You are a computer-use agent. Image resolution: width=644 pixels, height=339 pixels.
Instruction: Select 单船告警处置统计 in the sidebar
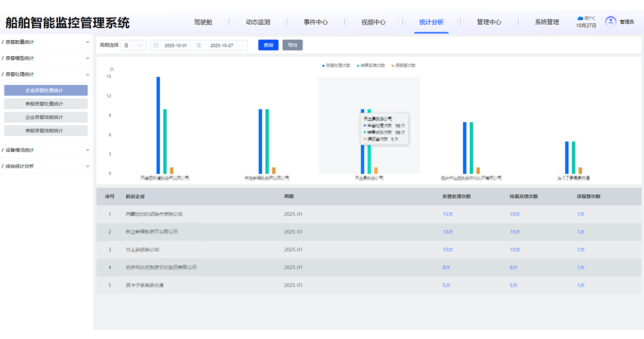46,104
